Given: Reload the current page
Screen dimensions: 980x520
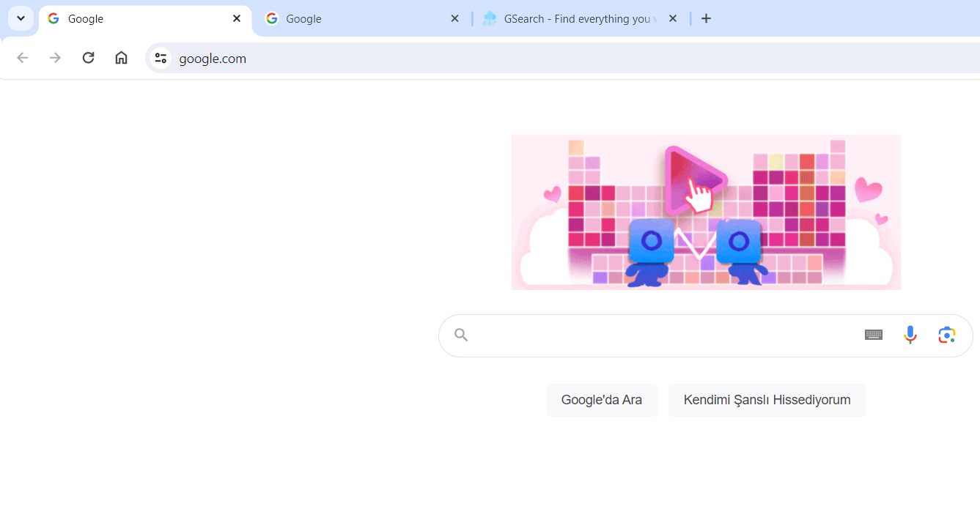Looking at the screenshot, I should tap(88, 58).
